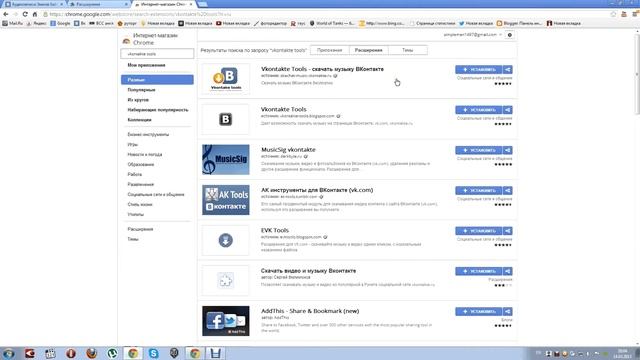Install the EVK Tools extension
Viewport: 640px width, 360px height.
479,231
